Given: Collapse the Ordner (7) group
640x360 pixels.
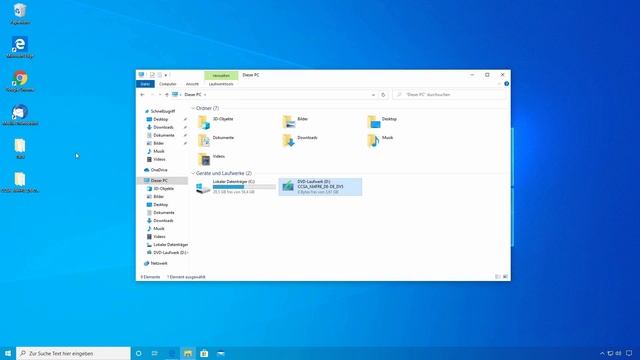Looking at the screenshot, I should pyautogui.click(x=193, y=108).
